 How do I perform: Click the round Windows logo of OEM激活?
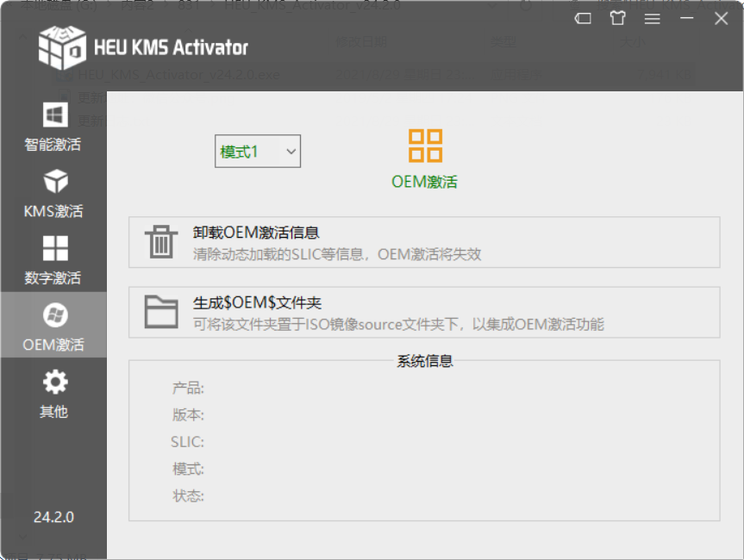click(55, 314)
